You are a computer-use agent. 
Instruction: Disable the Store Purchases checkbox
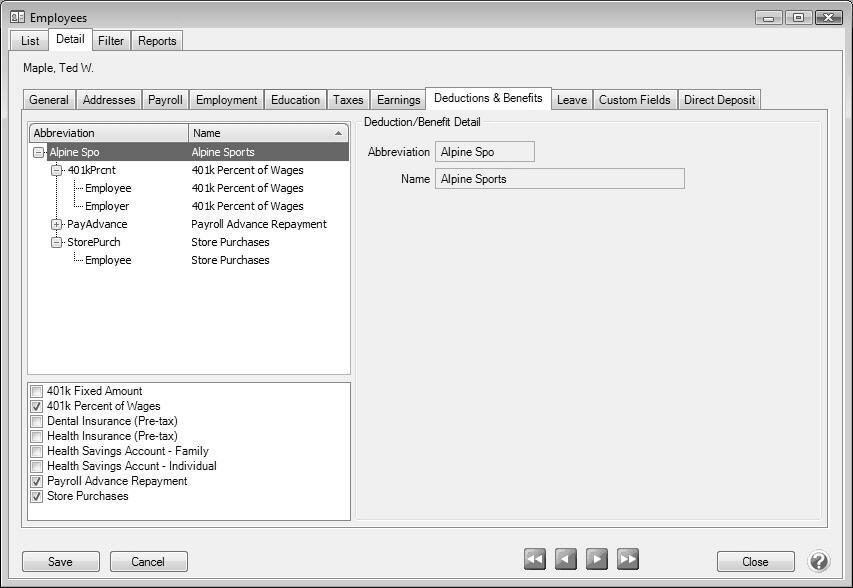[x=36, y=496]
